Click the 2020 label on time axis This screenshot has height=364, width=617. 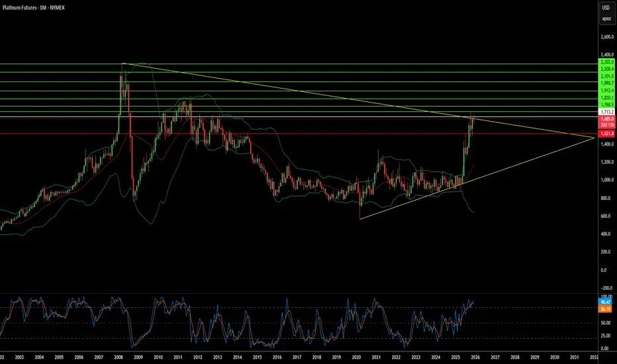coord(356,357)
